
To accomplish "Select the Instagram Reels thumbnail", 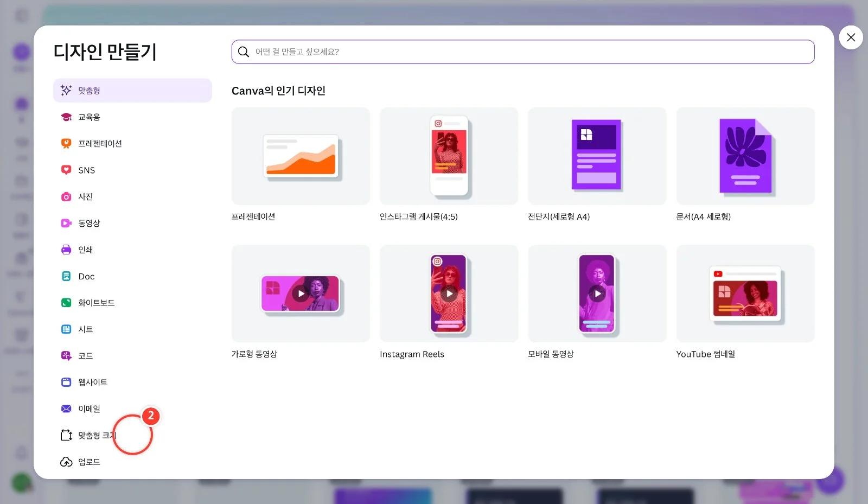I will 449,294.
